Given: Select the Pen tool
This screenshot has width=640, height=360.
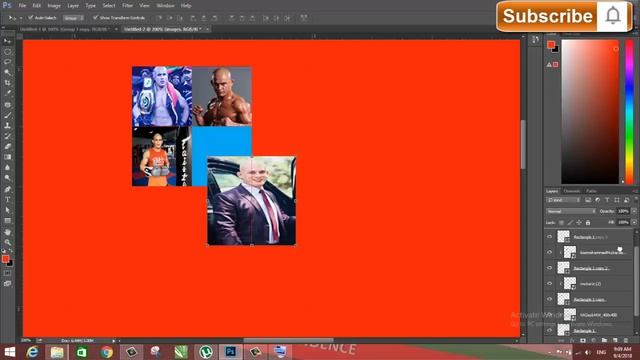Looking at the screenshot, I should pos(7,189).
